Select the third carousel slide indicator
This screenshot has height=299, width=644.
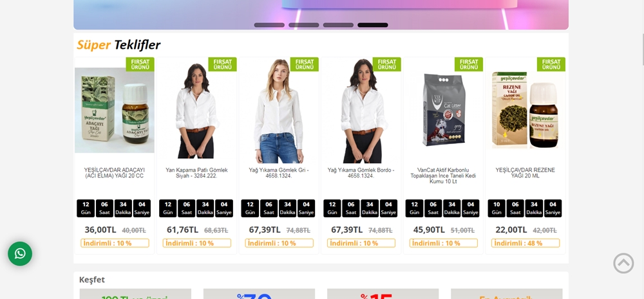click(338, 25)
